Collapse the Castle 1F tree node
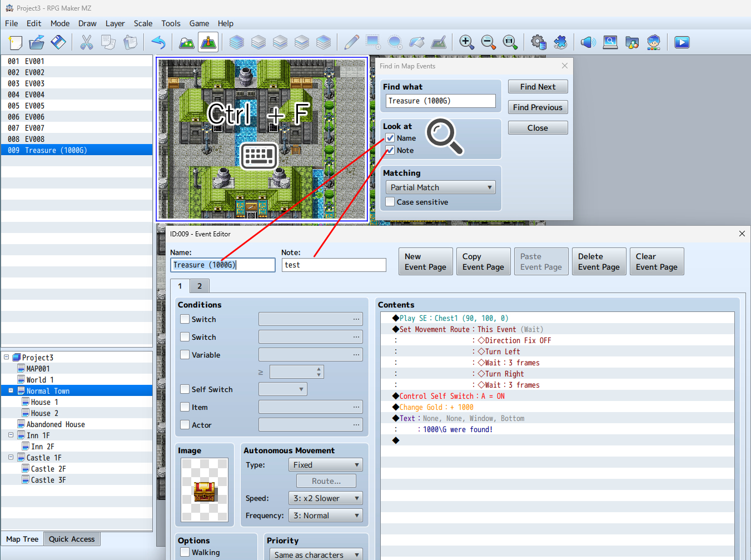The width and height of the screenshot is (751, 560). (11, 458)
